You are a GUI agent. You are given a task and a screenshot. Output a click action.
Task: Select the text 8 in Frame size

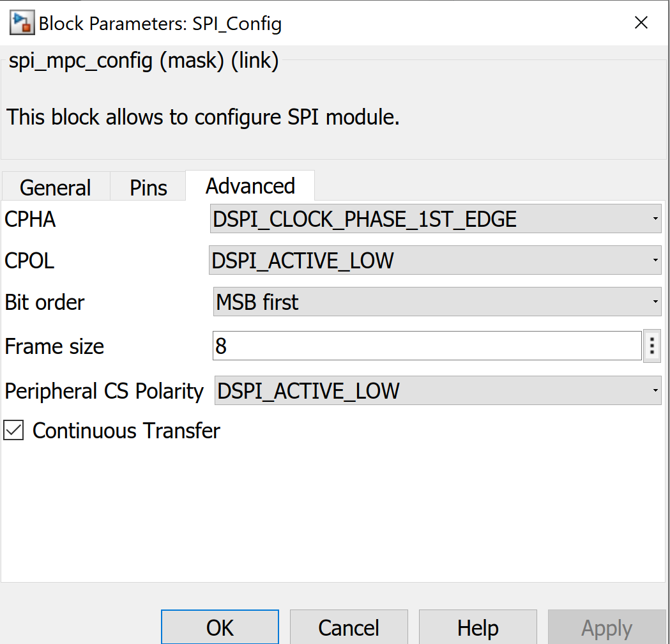click(x=220, y=346)
